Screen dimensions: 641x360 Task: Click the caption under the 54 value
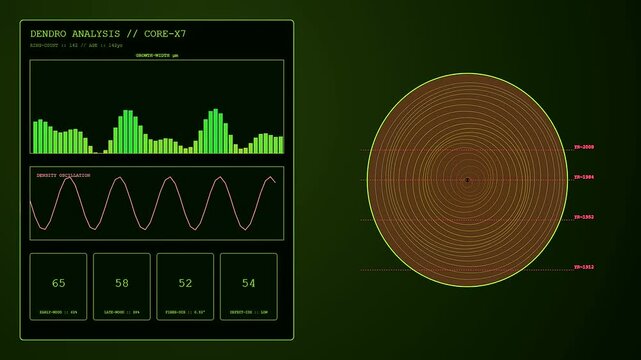pos(249,312)
